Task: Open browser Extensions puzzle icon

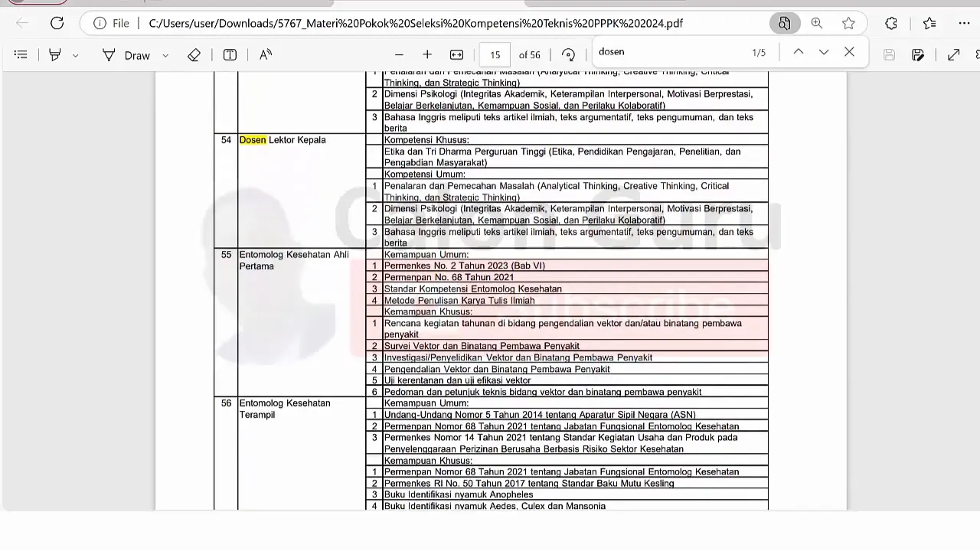Action: 891,23
